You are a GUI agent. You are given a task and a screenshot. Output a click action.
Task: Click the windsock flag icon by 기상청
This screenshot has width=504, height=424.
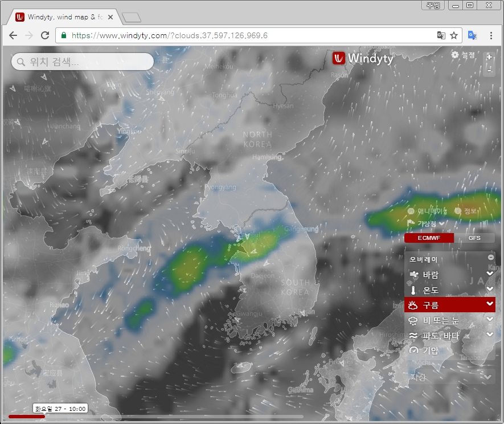tap(411, 223)
